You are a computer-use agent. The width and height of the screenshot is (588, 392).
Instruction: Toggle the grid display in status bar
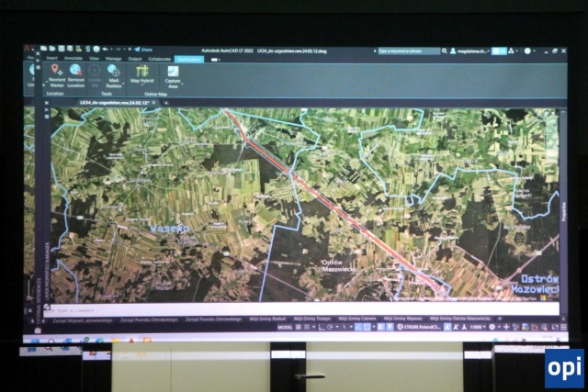tap(299, 326)
